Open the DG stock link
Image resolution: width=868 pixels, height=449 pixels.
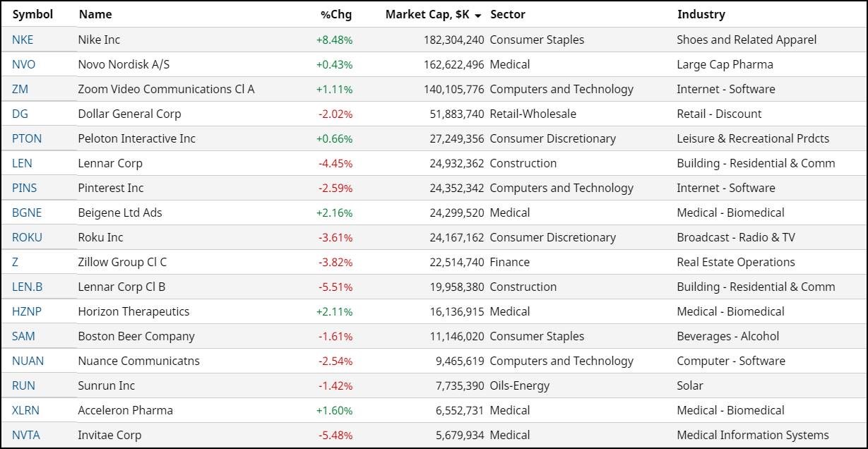coord(20,114)
